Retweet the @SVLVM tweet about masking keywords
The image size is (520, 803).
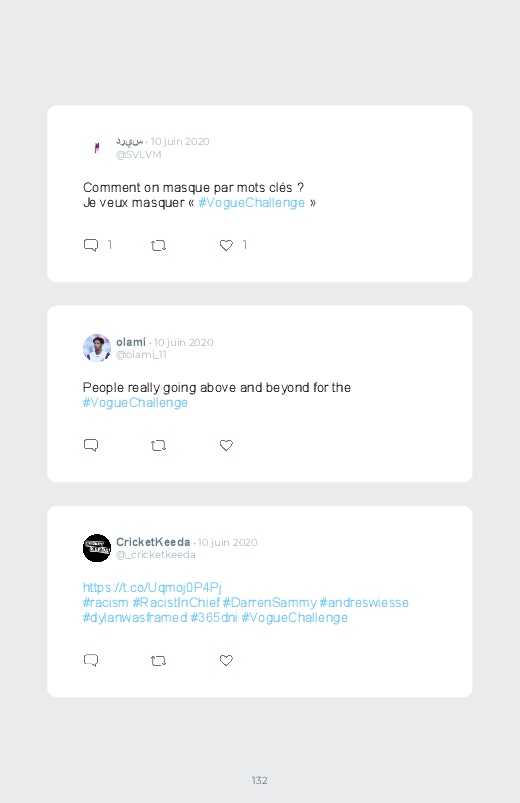pyautogui.click(x=158, y=246)
